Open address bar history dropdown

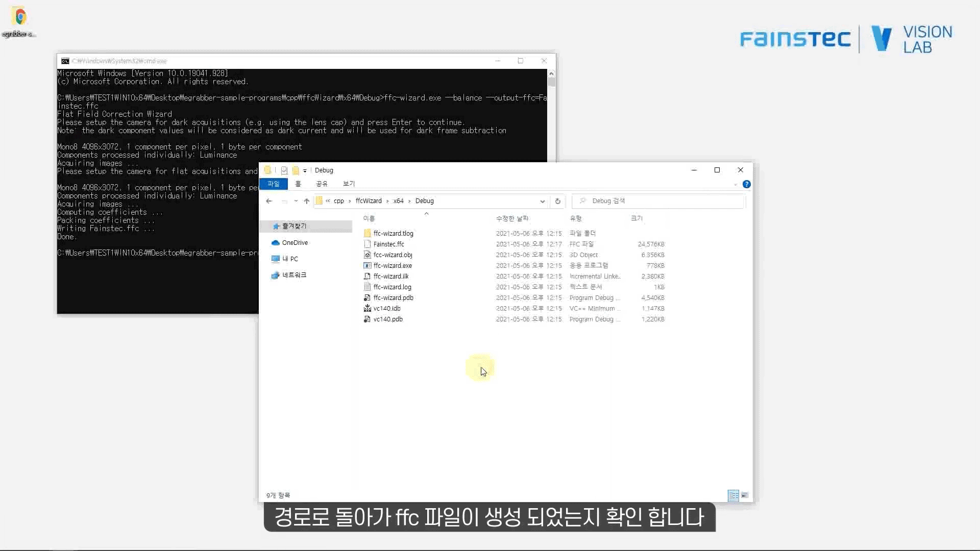point(542,201)
